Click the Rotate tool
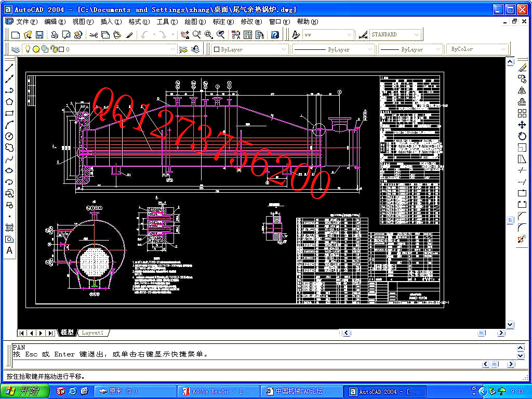Screen dimensions: 532x399 (522, 137)
